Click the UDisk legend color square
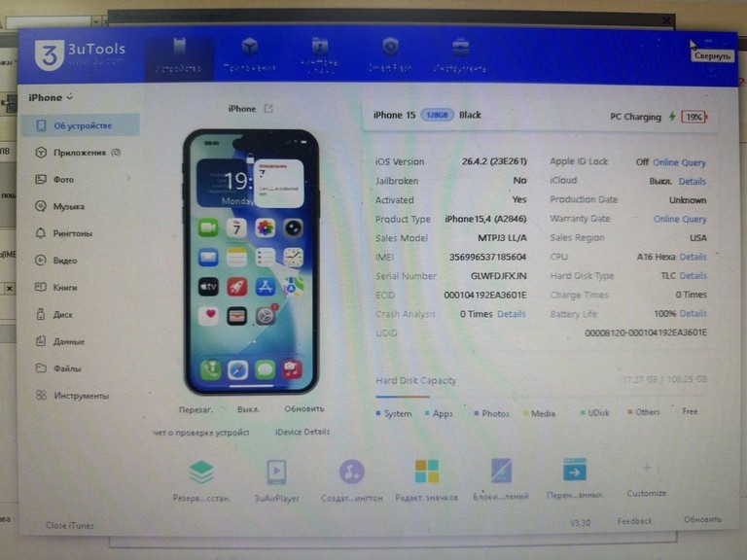 [583, 412]
